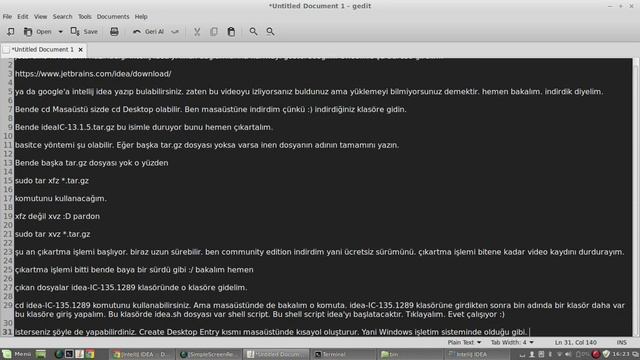Click the Ln 31, Col 140 status
Viewport: 640px width, 360px height.
click(576, 342)
